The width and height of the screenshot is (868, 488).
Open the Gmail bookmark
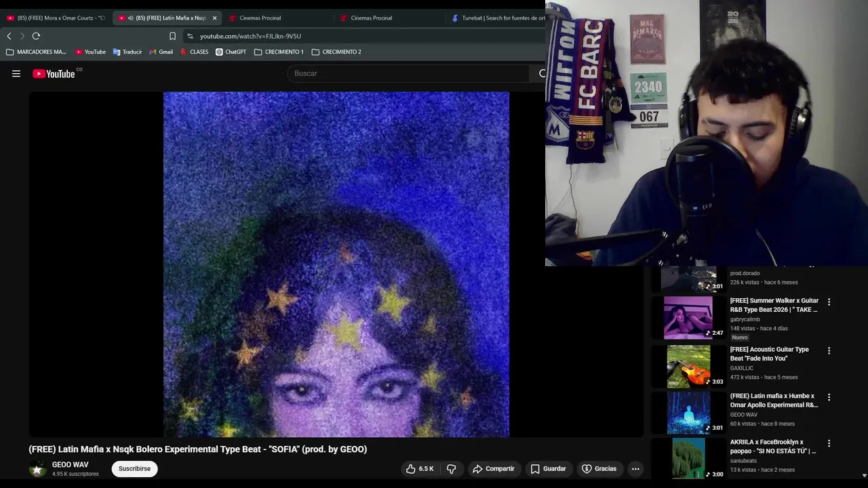[x=161, y=52]
